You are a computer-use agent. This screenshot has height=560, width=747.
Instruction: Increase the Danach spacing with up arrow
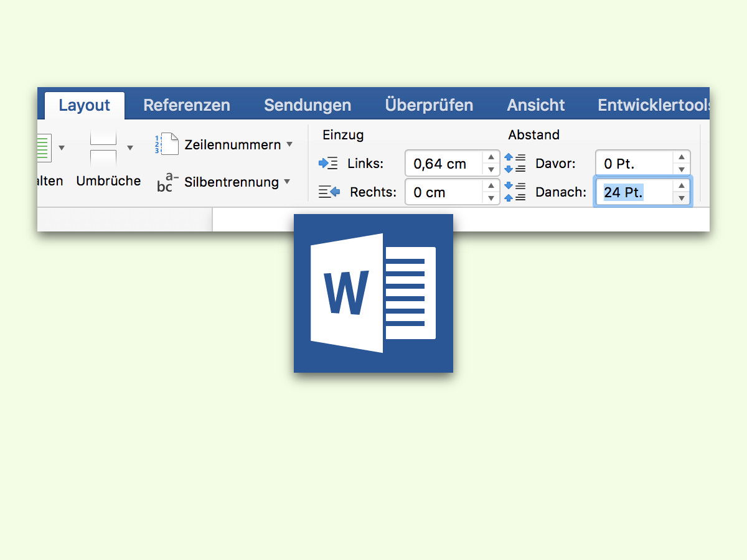(x=682, y=185)
